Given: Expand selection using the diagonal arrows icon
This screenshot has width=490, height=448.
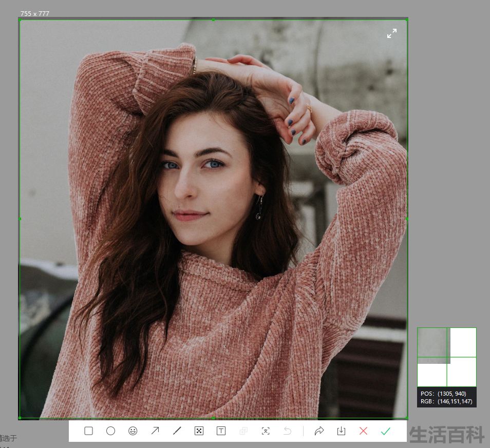Looking at the screenshot, I should [392, 33].
